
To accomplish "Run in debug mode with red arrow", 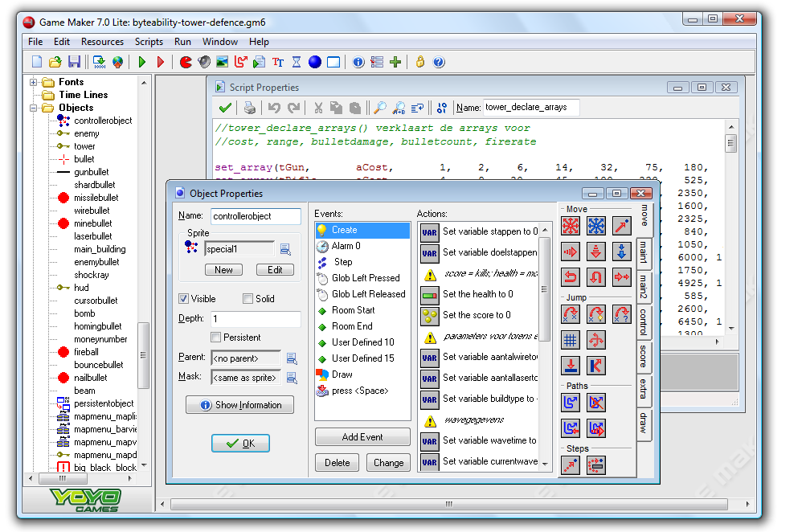I will tap(161, 62).
